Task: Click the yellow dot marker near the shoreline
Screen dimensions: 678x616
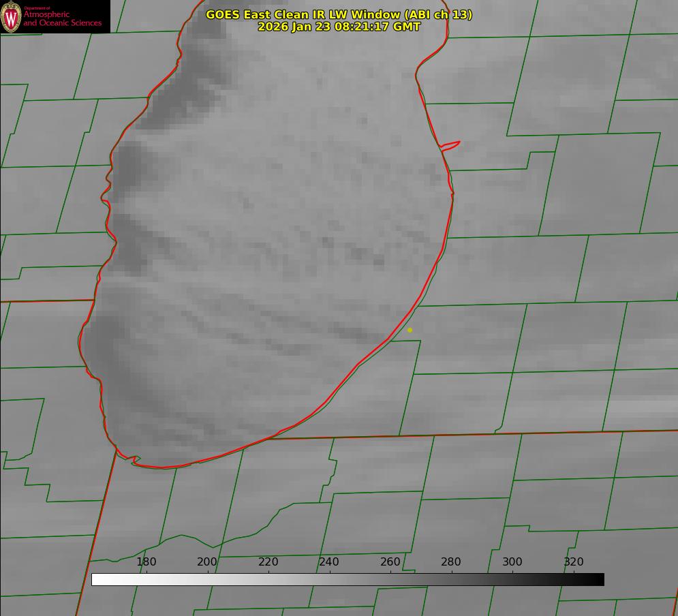Action: pyautogui.click(x=410, y=330)
